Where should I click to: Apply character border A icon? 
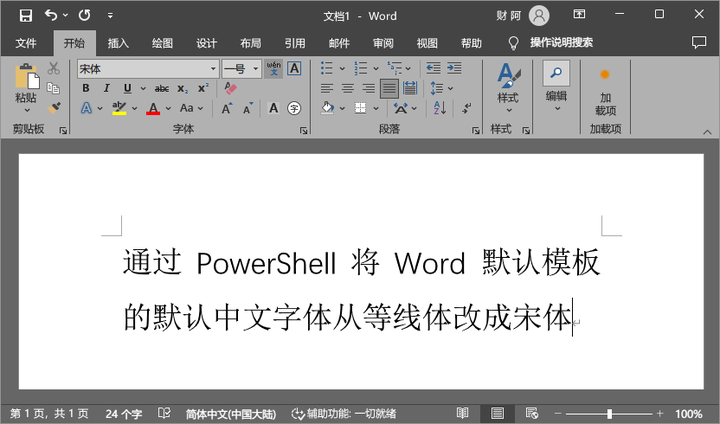[294, 69]
